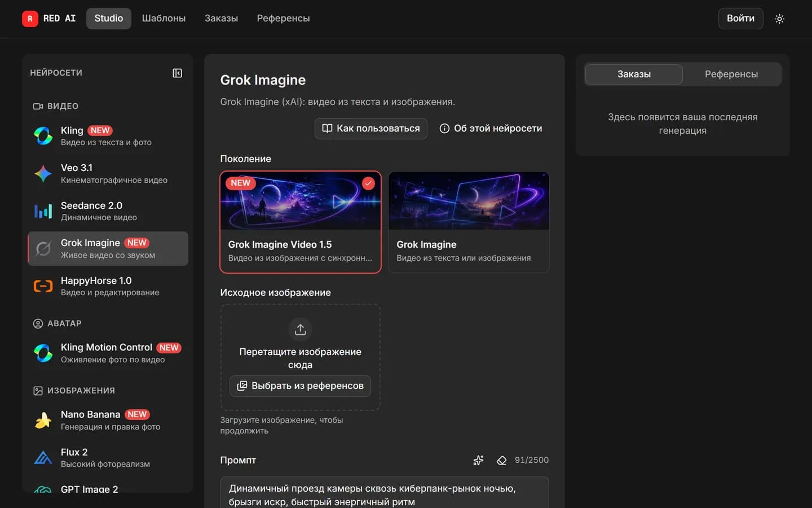The height and width of the screenshot is (508, 812).
Task: Pick Nano Banana image model
Action: tap(108, 420)
